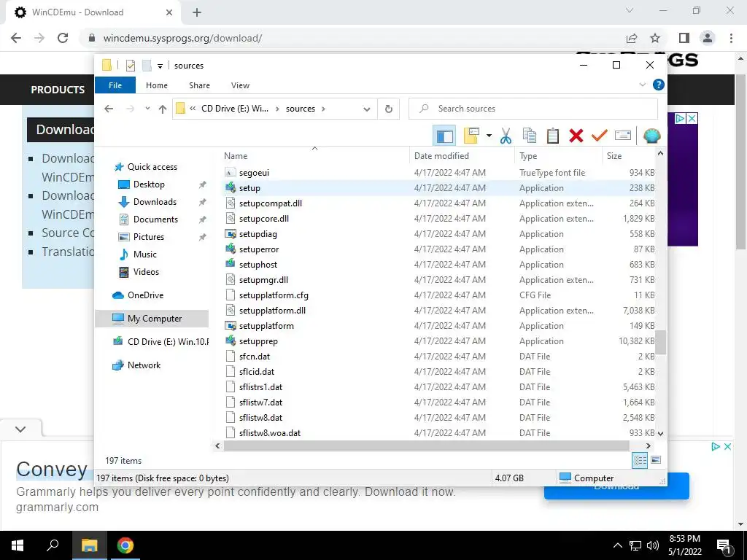Open Downloads in navigation pane

pos(155,202)
